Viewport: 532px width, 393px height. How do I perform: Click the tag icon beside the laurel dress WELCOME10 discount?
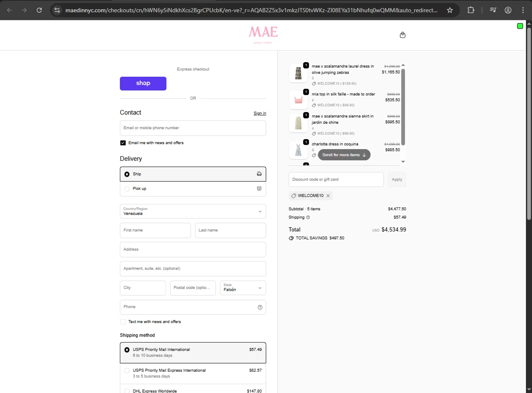click(x=314, y=84)
